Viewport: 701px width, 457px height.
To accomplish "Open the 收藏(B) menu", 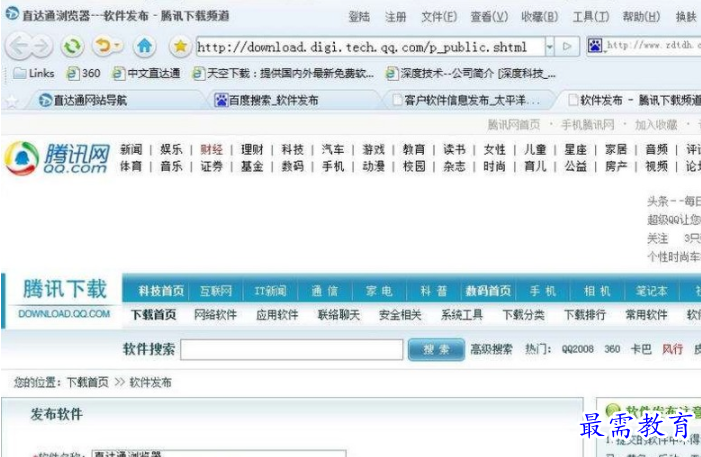I will tap(540, 17).
